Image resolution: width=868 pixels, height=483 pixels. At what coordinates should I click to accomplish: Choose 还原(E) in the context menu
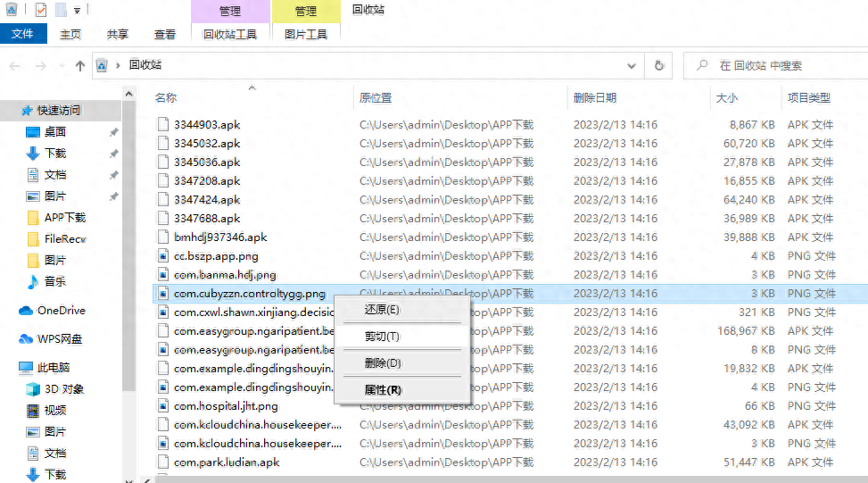point(402,310)
